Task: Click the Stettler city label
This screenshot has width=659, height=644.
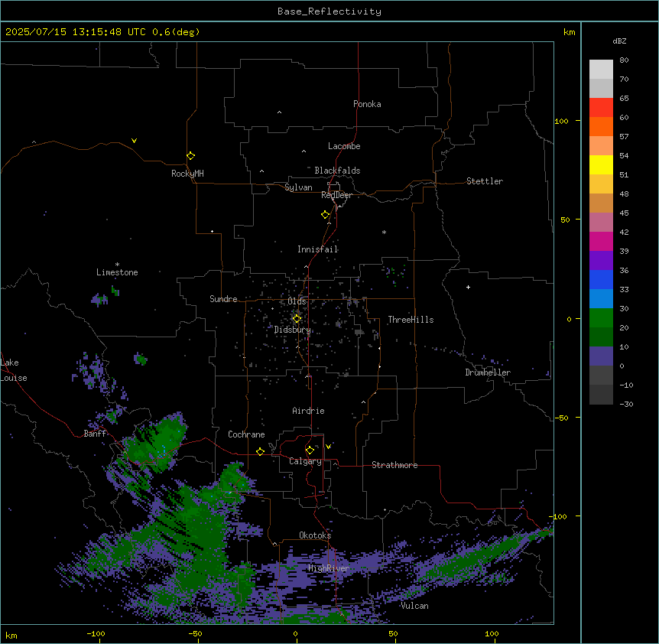Action: click(x=485, y=181)
